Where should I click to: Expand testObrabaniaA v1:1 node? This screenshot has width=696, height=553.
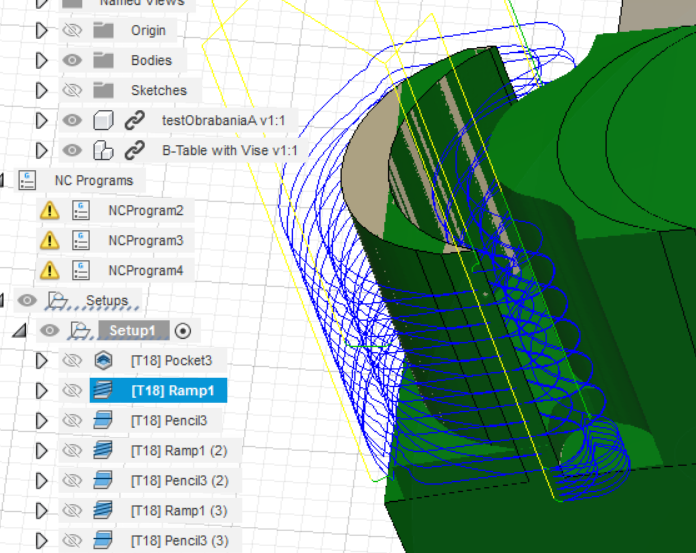click(41, 120)
